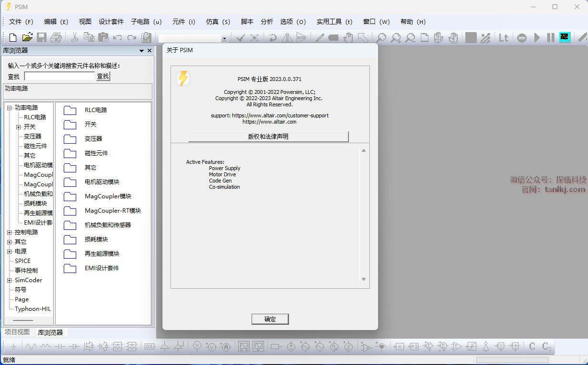
Task: Close the 库浏览器 panel with its X
Action: 150,50
